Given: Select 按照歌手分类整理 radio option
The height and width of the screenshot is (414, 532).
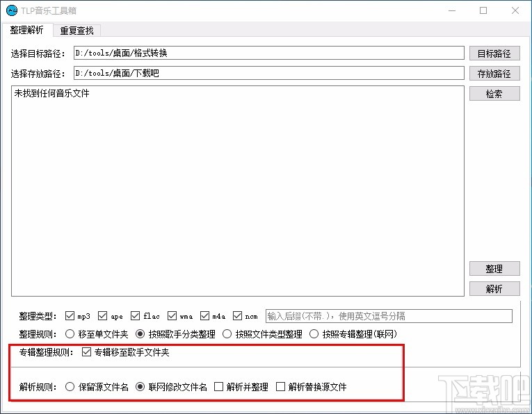Looking at the screenshot, I should (x=140, y=334).
